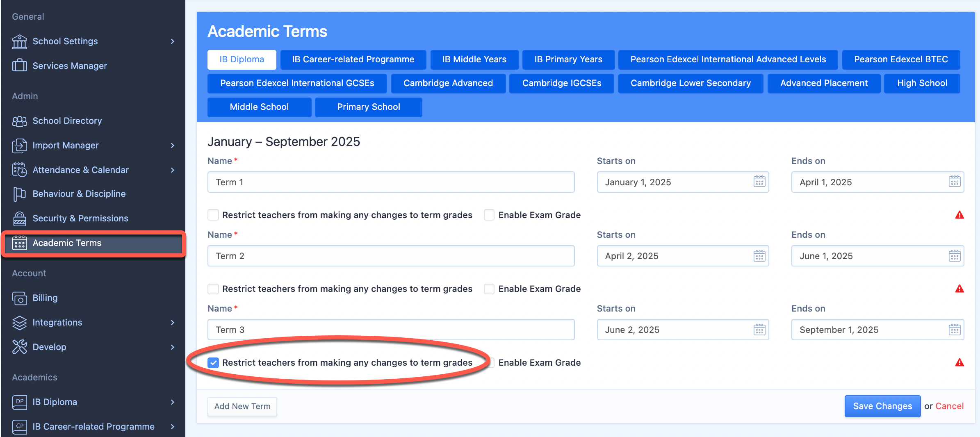This screenshot has height=437, width=980.
Task: Uncheck restrict teachers checkbox for Term 3
Action: pyautogui.click(x=213, y=362)
